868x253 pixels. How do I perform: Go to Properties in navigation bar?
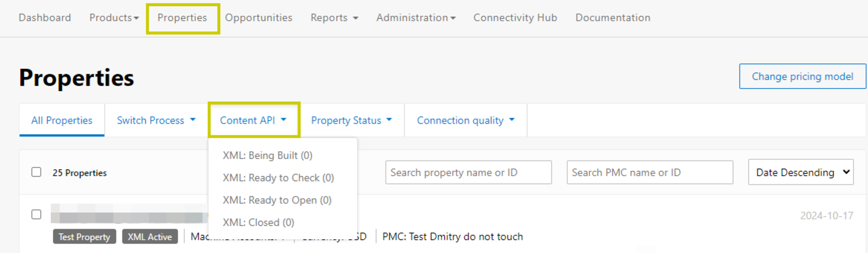point(182,18)
